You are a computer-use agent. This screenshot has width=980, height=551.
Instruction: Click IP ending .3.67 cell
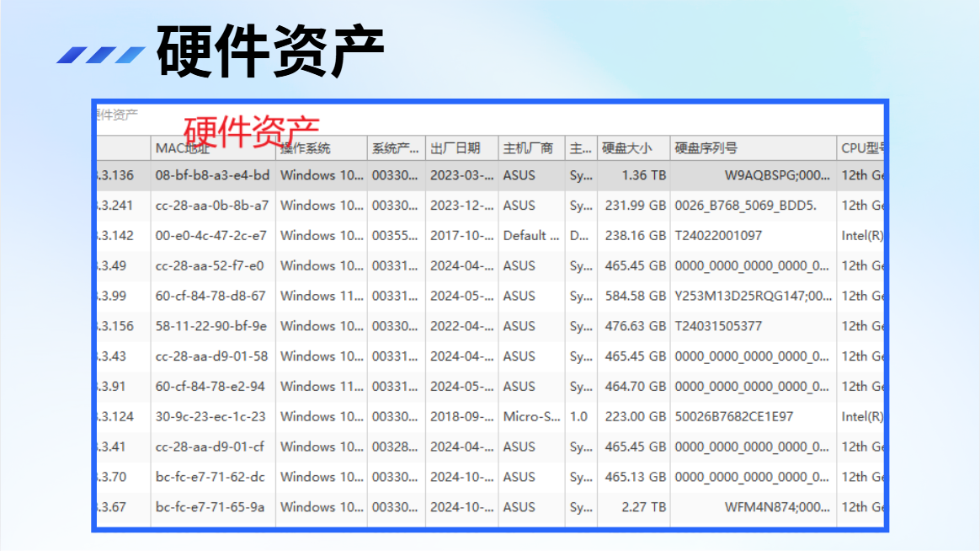(113, 507)
